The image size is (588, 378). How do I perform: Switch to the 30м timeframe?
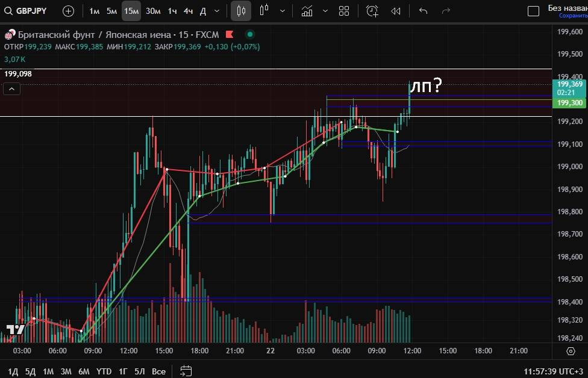point(153,11)
